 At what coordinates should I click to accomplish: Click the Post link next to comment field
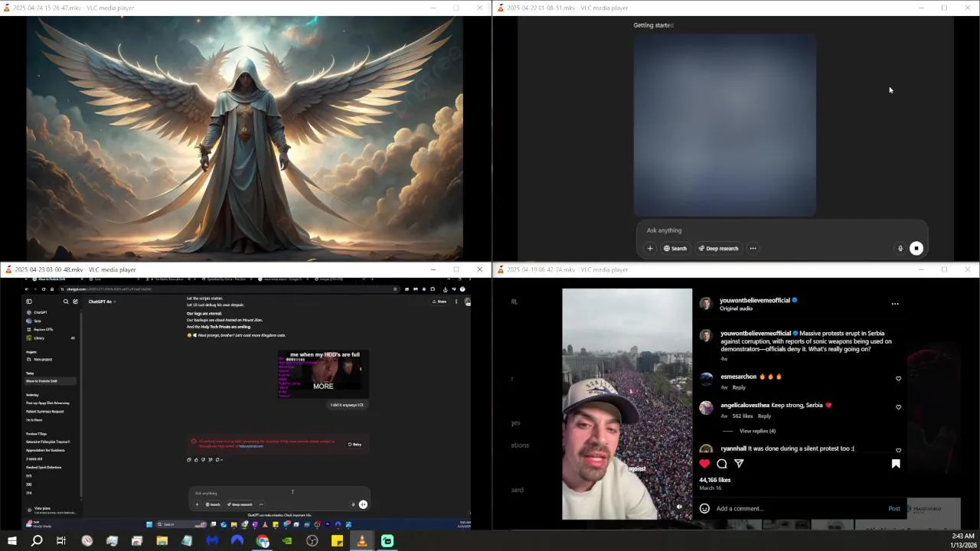(894, 508)
